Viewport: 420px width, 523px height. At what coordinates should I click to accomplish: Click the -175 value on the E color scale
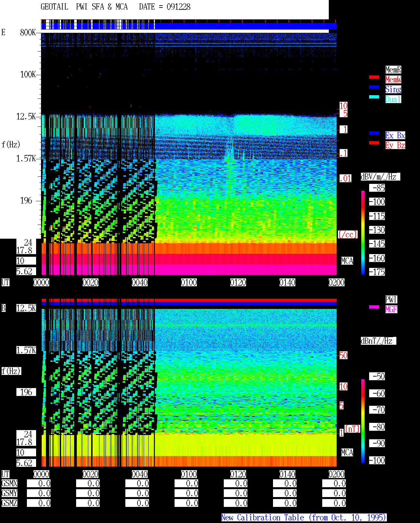pyautogui.click(x=377, y=272)
